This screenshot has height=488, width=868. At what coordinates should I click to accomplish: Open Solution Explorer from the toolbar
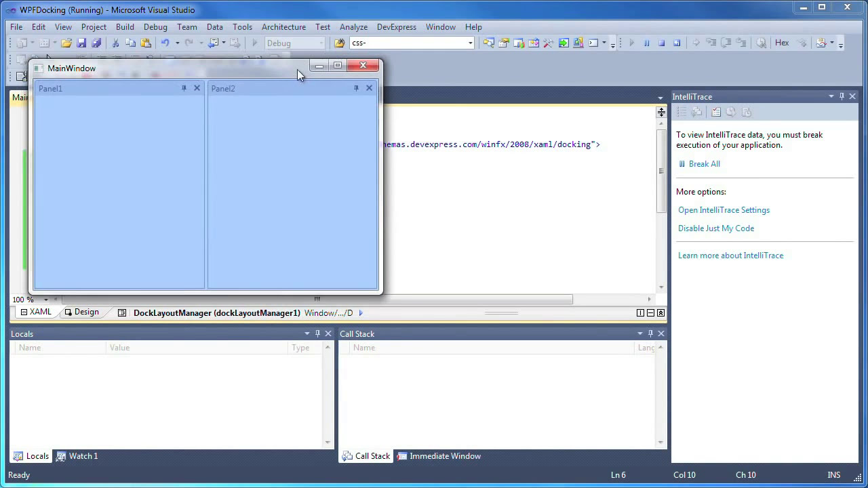489,43
